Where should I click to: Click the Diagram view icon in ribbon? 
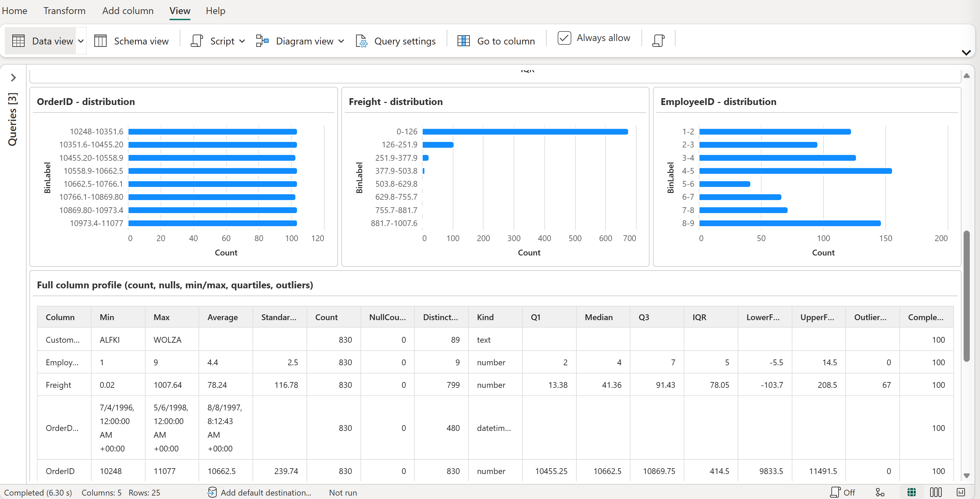(x=262, y=41)
